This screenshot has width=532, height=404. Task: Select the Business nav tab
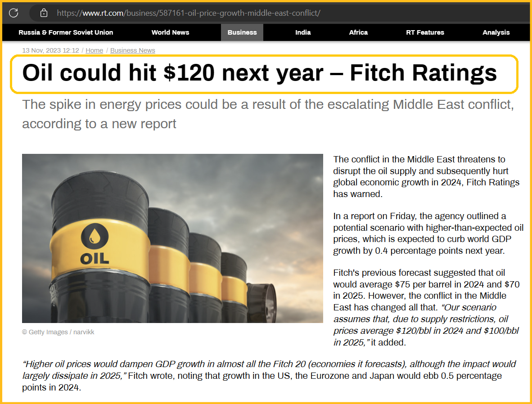(242, 32)
